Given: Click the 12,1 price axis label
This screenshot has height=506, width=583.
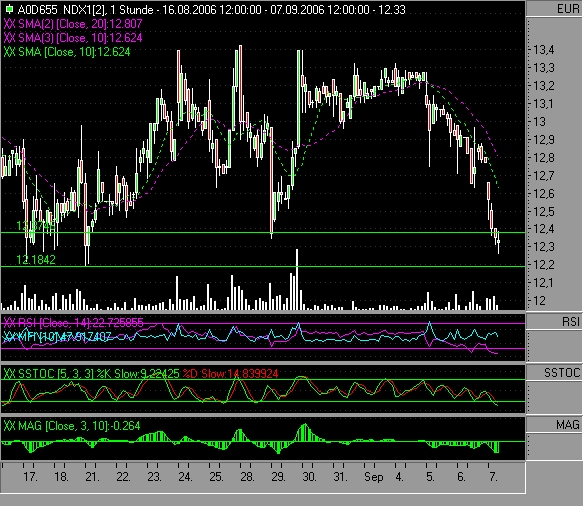Looking at the screenshot, I should 544,283.
